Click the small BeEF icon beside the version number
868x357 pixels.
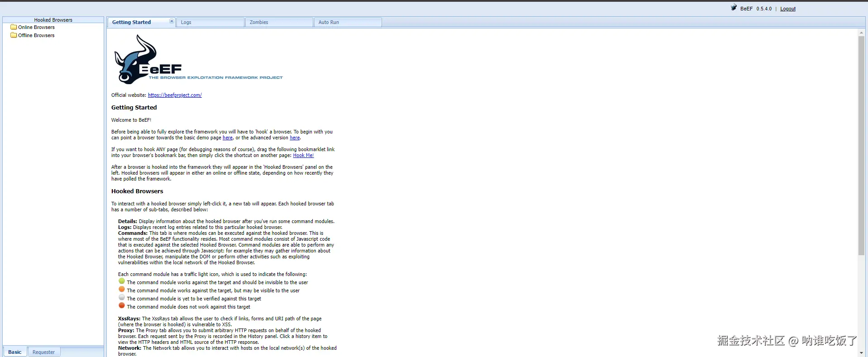coord(734,8)
